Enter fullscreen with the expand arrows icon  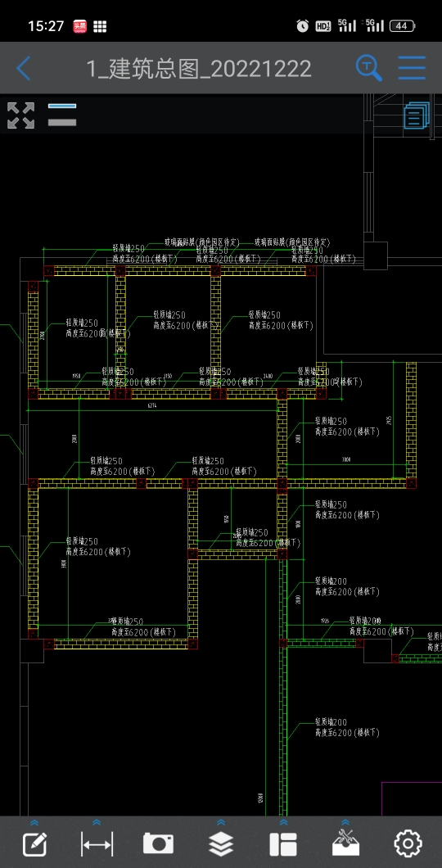pyautogui.click(x=20, y=115)
